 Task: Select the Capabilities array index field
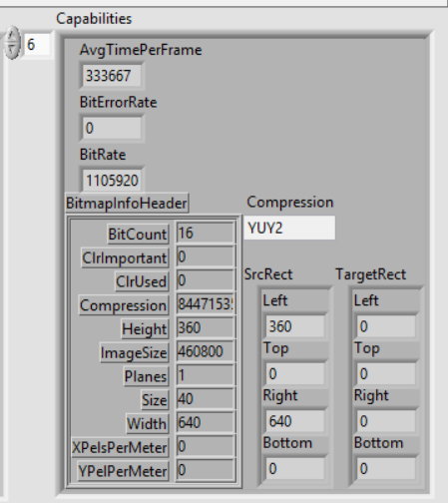[x=38, y=44]
